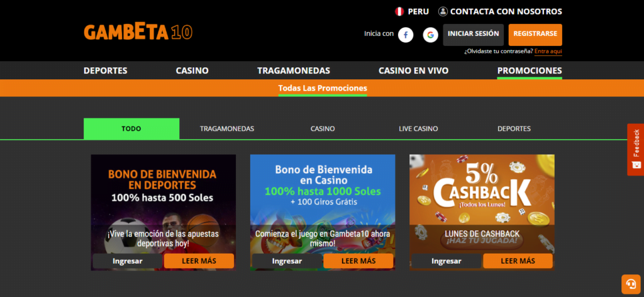Open Casino en Vivo section
The image size is (644, 297).
414,70
